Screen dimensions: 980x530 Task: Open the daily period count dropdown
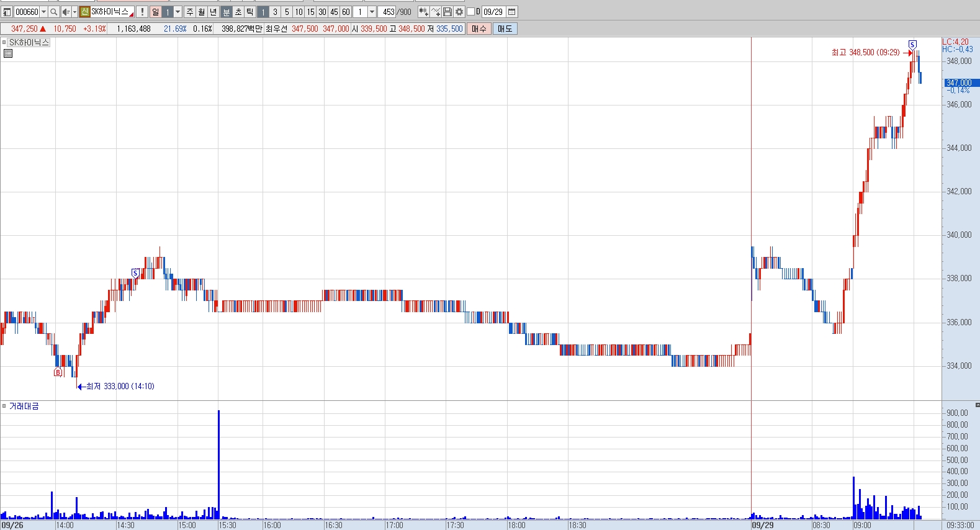[x=178, y=12]
